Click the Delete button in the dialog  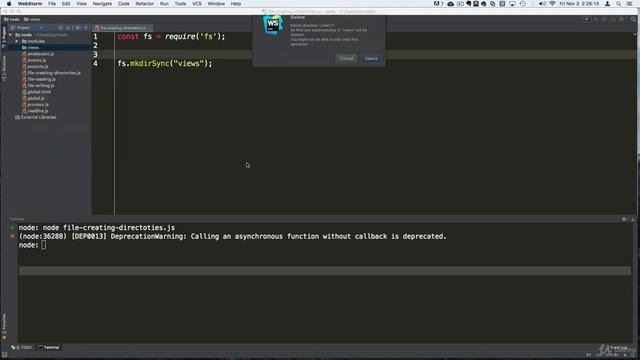pos(371,58)
